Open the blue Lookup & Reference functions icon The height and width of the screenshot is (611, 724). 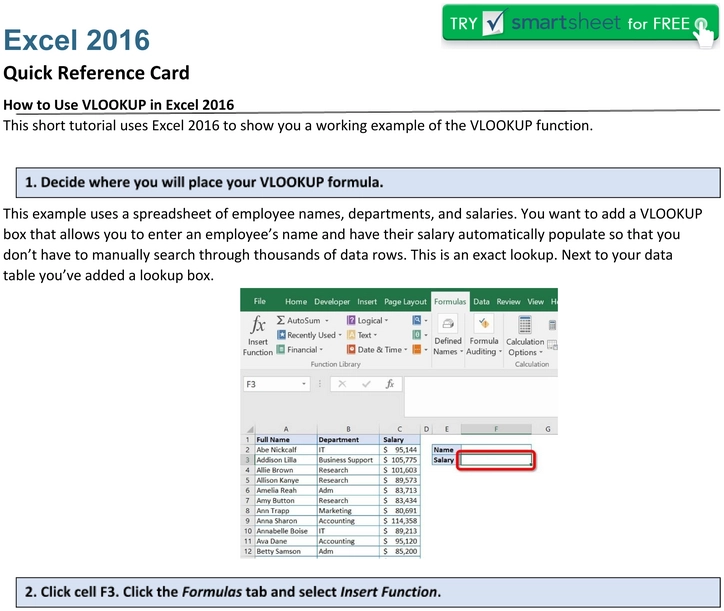point(417,320)
